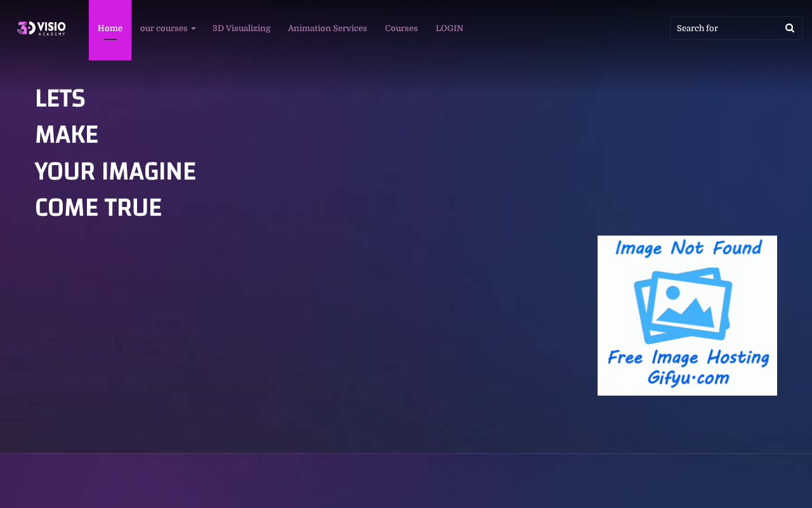Screen dimensions: 812x508
Task: Open the our courses dropdown caret
Action: 193,29
